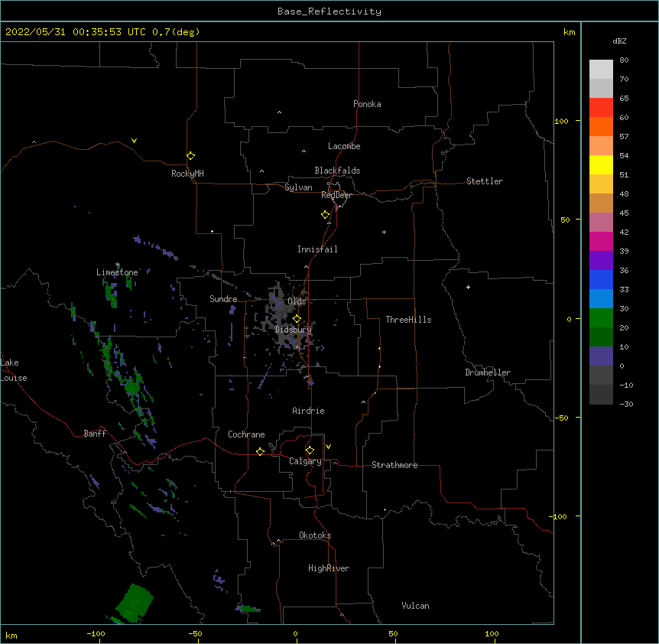Image resolution: width=659 pixels, height=644 pixels.
Task: Select the Blackfalds city label
Action: click(x=337, y=171)
